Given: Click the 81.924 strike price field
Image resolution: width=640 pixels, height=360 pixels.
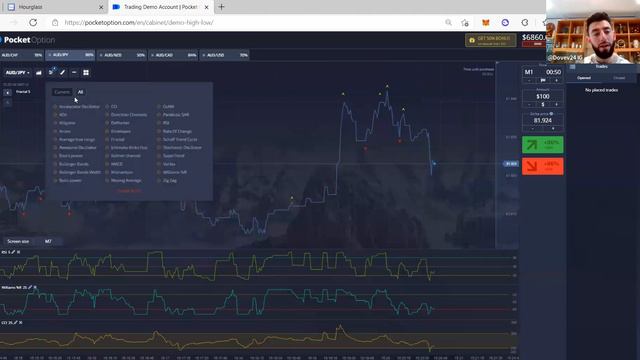Looking at the screenshot, I should pos(542,120).
